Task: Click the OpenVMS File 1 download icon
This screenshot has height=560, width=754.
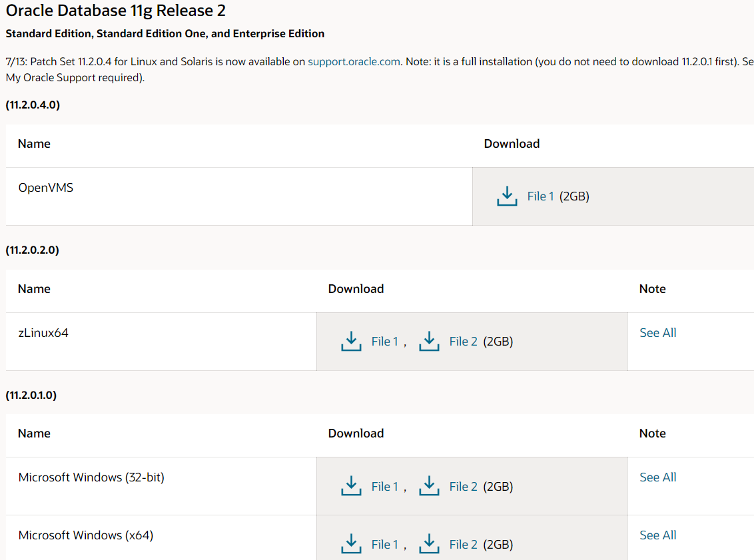Action: click(507, 196)
